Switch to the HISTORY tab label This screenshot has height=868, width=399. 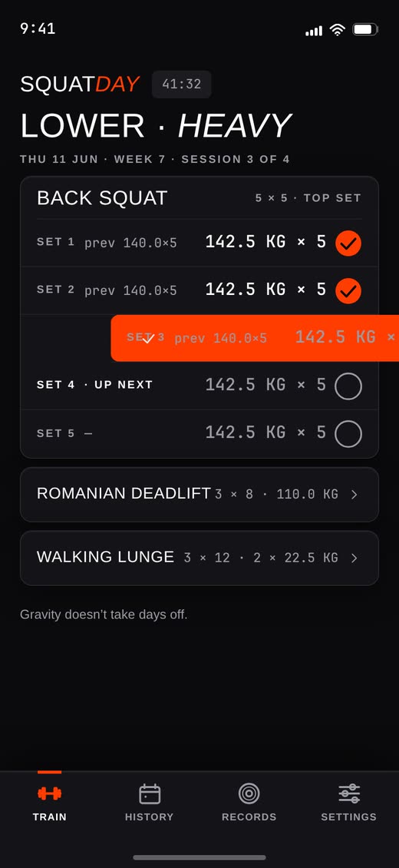(149, 817)
